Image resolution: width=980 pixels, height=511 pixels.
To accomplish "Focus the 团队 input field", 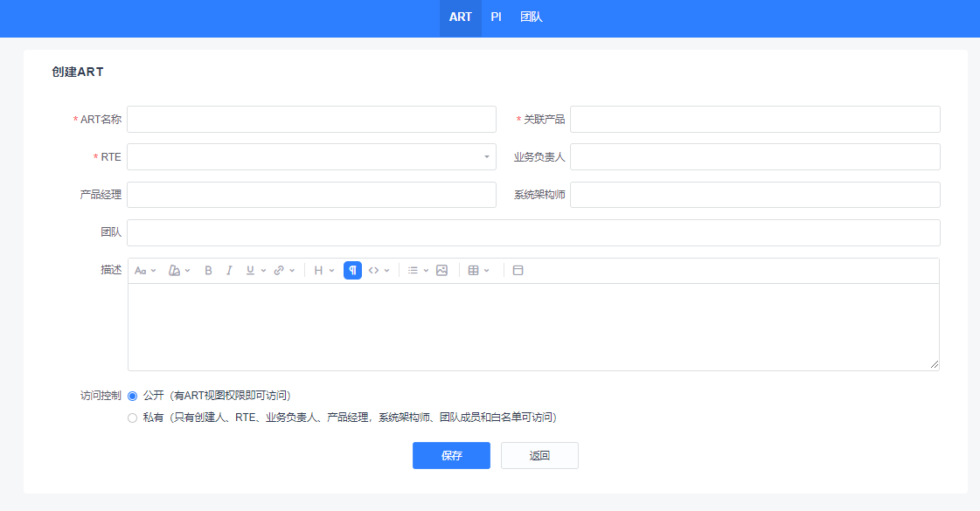I will (534, 232).
